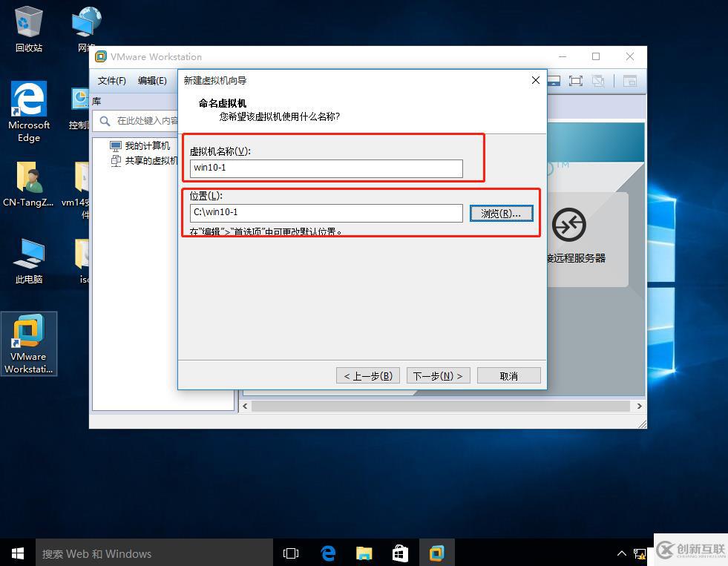The image size is (728, 566).
Task: Click 下一步(N) to continue the wizard
Action: coord(437,376)
